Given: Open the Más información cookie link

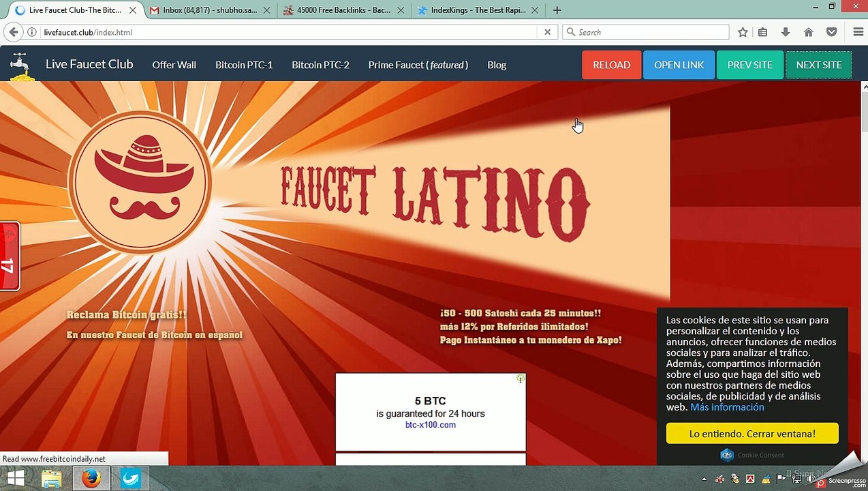Looking at the screenshot, I should click(x=727, y=407).
